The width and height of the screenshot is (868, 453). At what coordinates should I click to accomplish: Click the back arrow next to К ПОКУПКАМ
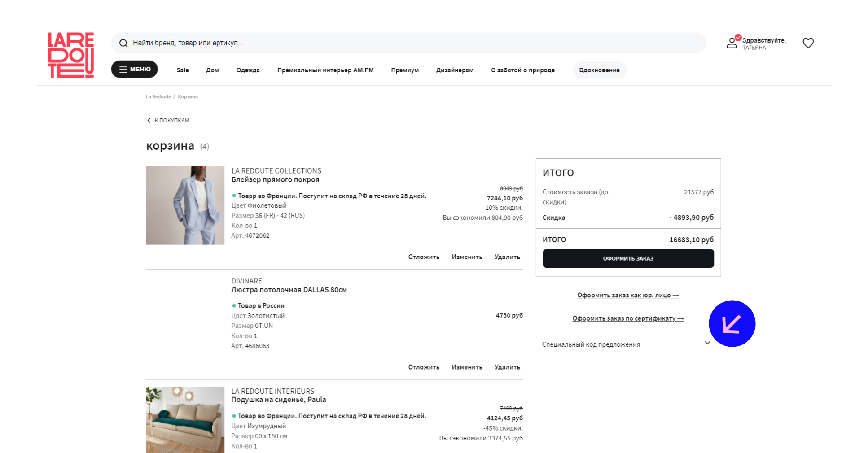149,120
